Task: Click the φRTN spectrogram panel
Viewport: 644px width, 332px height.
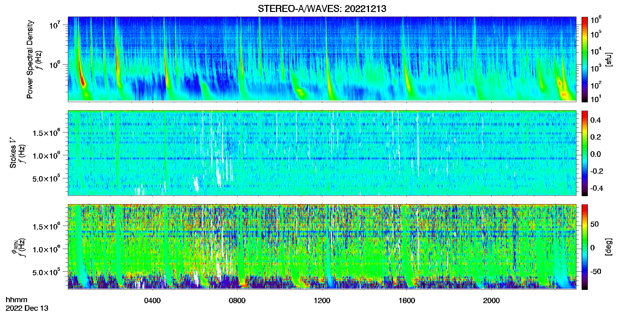Action: click(322, 247)
